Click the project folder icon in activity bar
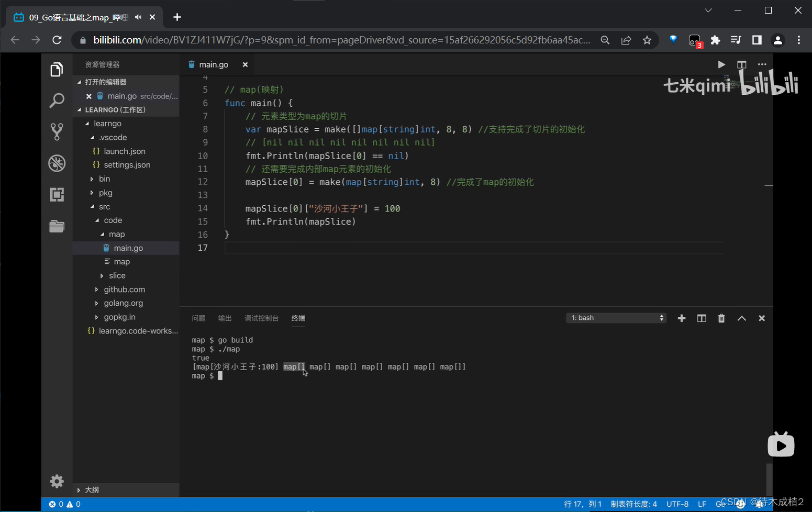Viewport: 812px width, 512px height. coord(57,226)
